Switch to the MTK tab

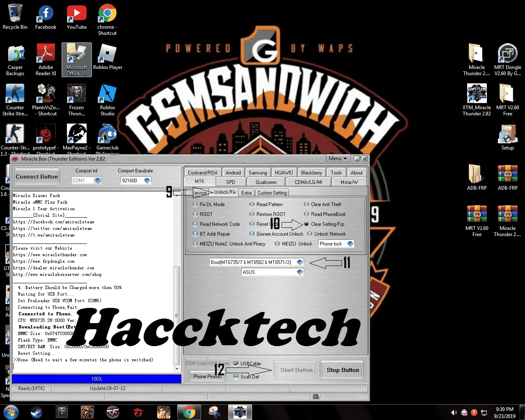point(200,181)
